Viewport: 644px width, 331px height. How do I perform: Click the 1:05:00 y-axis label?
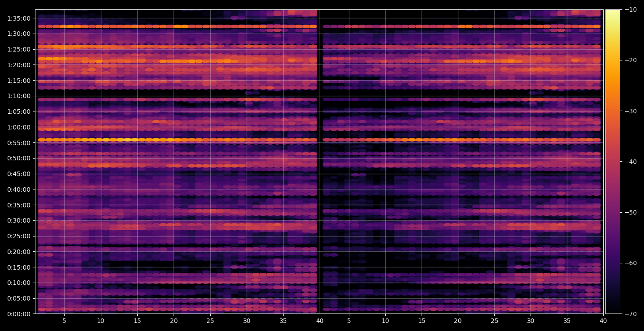point(19,112)
